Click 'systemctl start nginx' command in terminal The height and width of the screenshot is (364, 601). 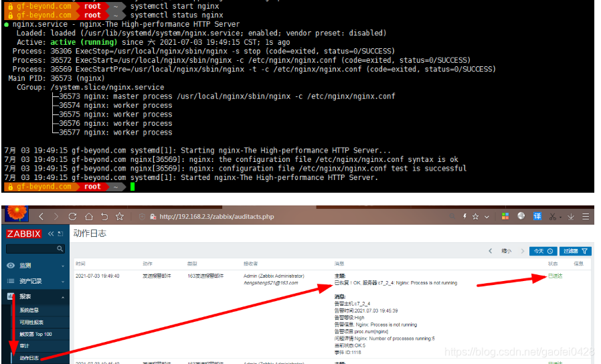[x=175, y=6]
